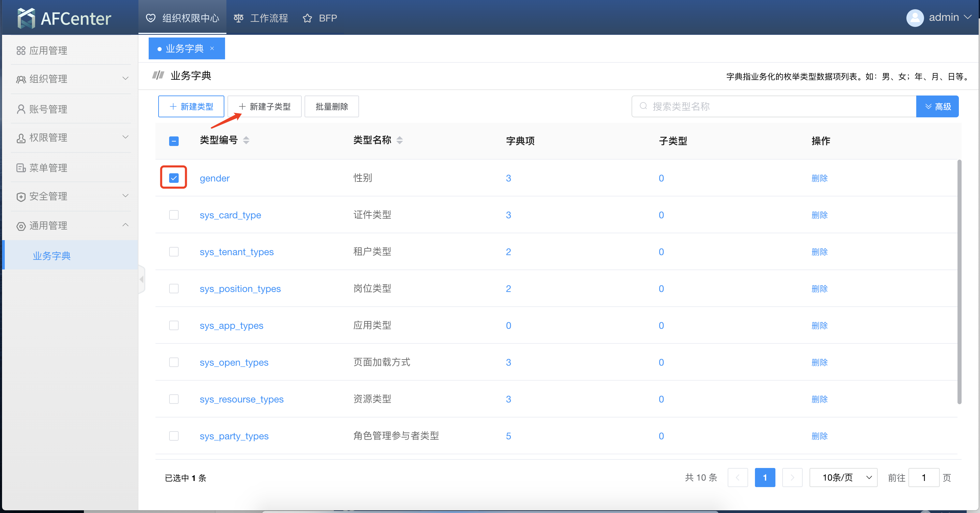
Task: Open 工作流程 top navigation
Action: (261, 18)
